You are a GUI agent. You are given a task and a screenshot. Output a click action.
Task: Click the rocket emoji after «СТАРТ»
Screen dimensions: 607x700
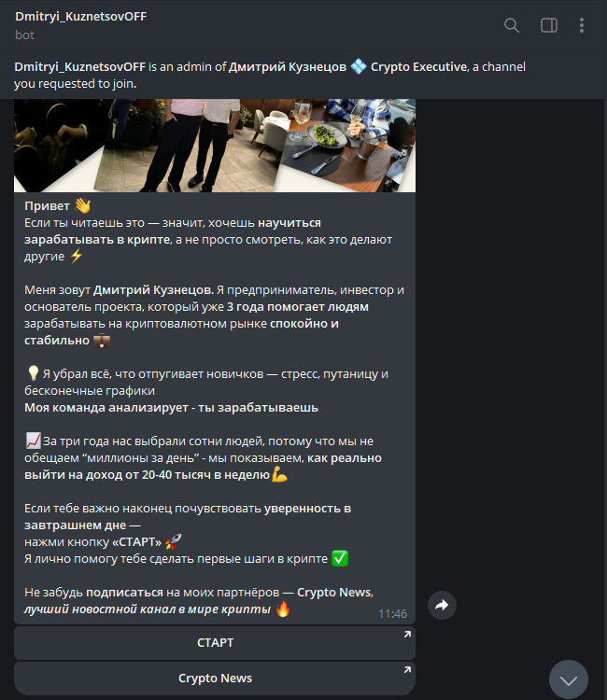173,542
